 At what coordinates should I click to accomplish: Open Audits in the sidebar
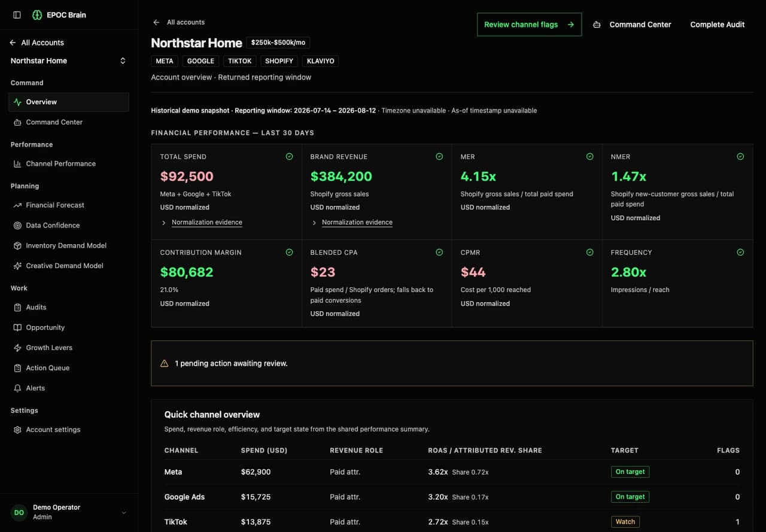[69, 307]
